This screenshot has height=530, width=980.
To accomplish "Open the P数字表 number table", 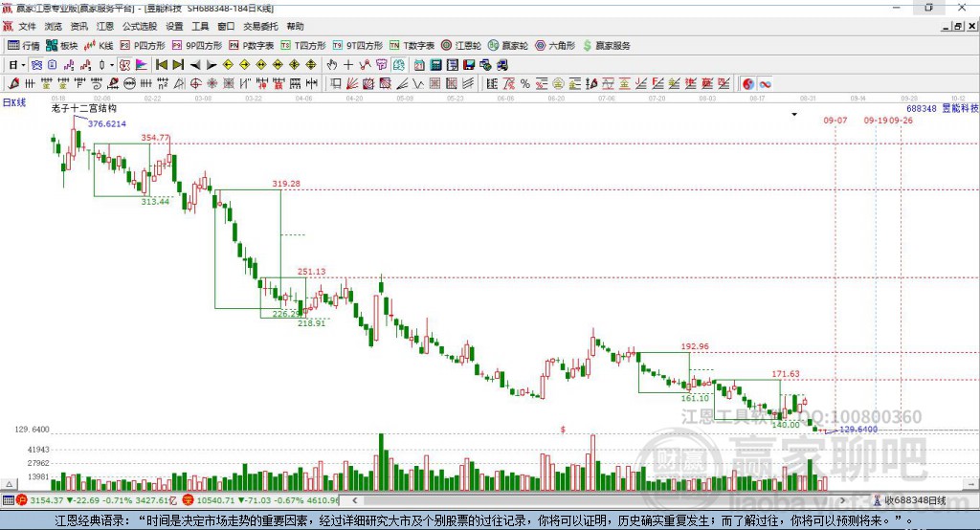I will tap(252, 46).
